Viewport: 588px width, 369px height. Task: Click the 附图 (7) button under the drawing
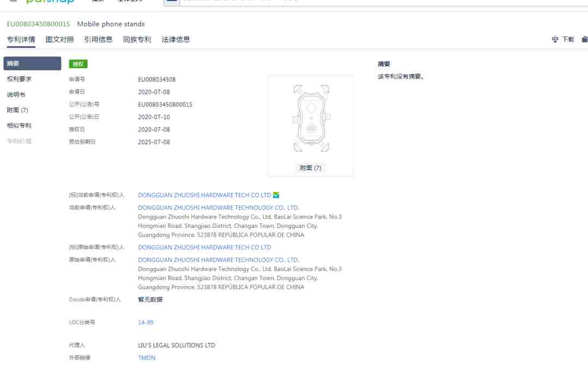click(310, 168)
